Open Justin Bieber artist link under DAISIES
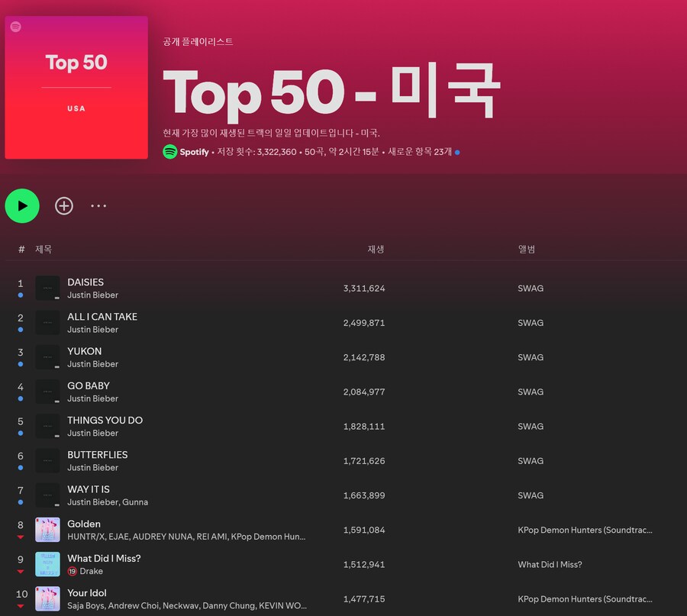687x616 pixels. coord(92,295)
